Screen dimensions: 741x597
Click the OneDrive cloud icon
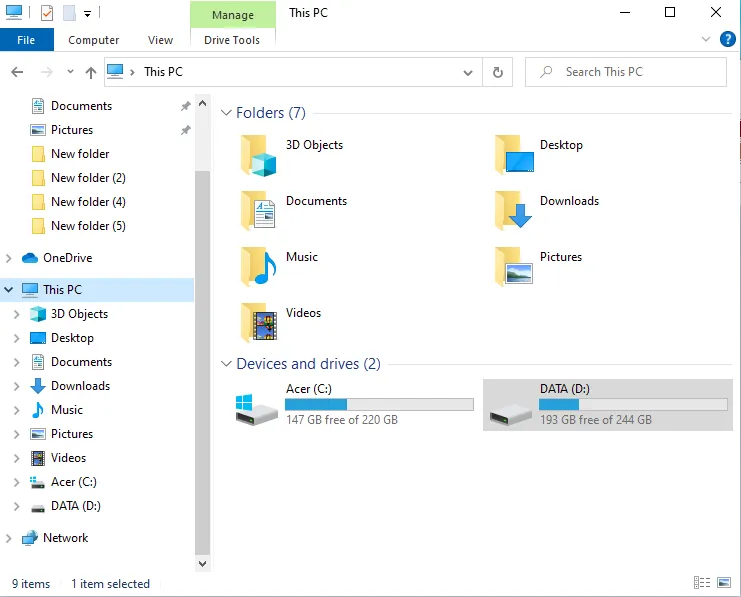30,258
